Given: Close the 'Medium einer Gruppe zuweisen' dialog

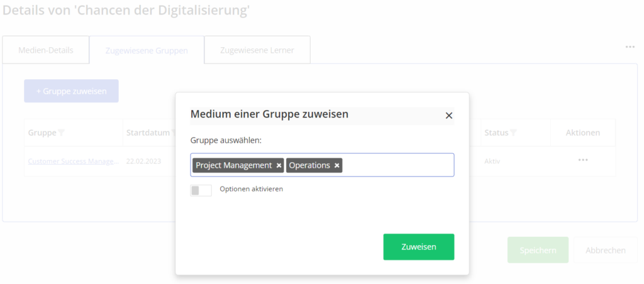Looking at the screenshot, I should pos(448,116).
